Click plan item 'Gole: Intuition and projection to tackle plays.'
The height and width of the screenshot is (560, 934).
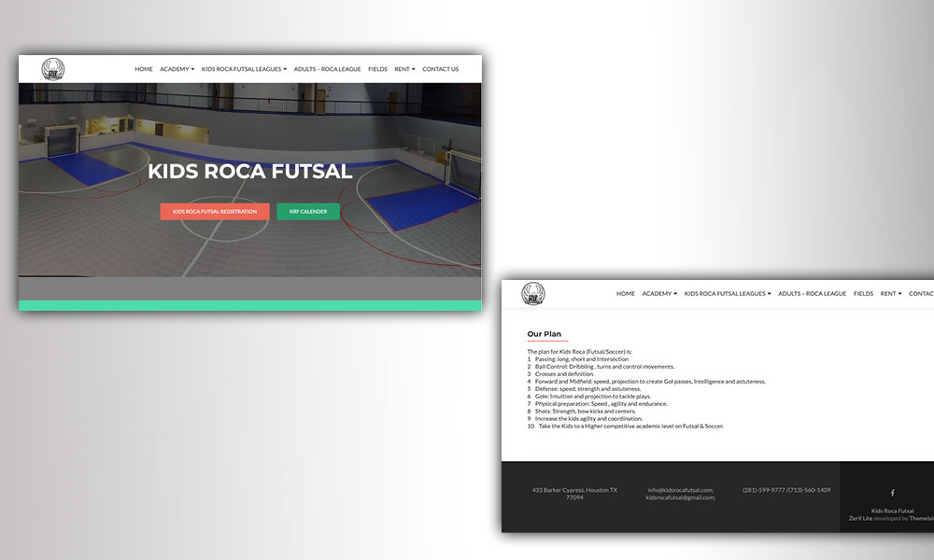tap(593, 397)
